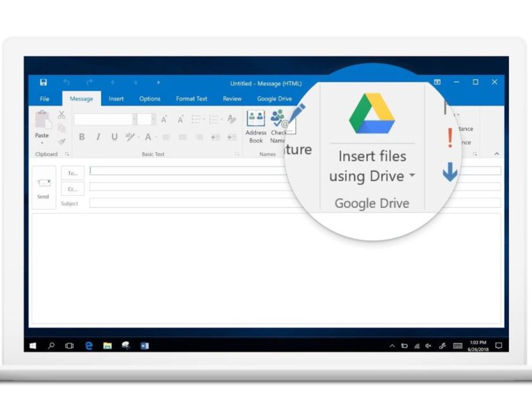Switch to the Google Drive ribbon tab
Image resolution: width=532 pixels, height=399 pixels.
pos(274,98)
